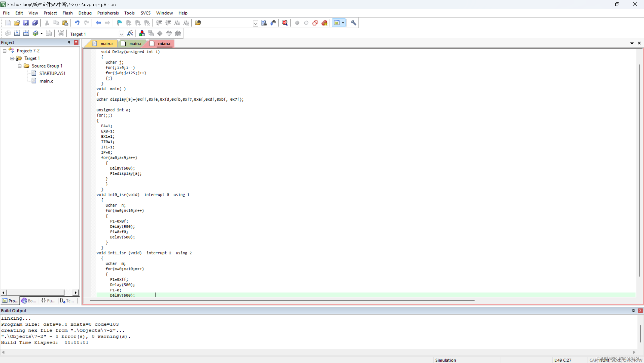Click the Build target icon
This screenshot has height=363, width=644.
[x=17, y=34]
